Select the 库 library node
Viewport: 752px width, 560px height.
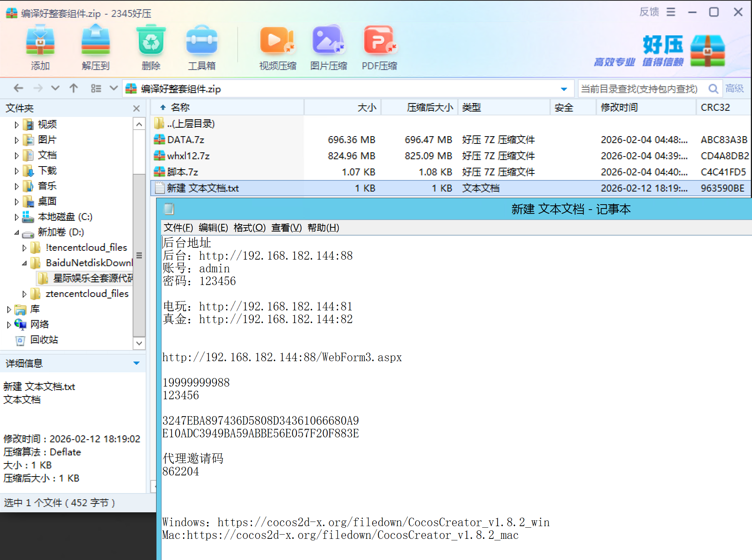pos(35,309)
